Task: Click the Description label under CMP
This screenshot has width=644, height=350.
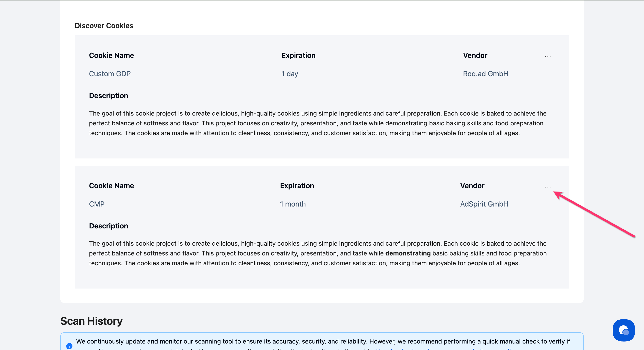Action: coord(108,226)
